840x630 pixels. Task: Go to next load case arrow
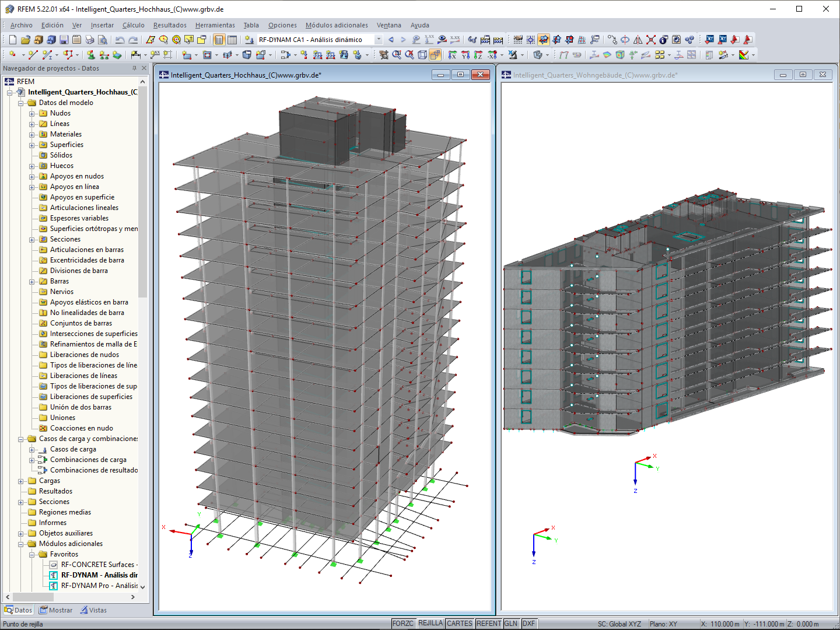403,40
